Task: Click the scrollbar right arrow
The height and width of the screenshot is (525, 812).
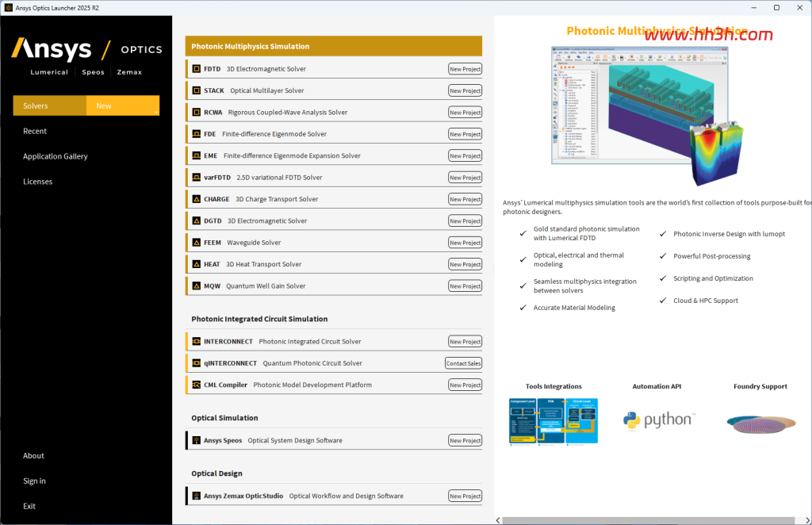Action: pyautogui.click(x=807, y=520)
